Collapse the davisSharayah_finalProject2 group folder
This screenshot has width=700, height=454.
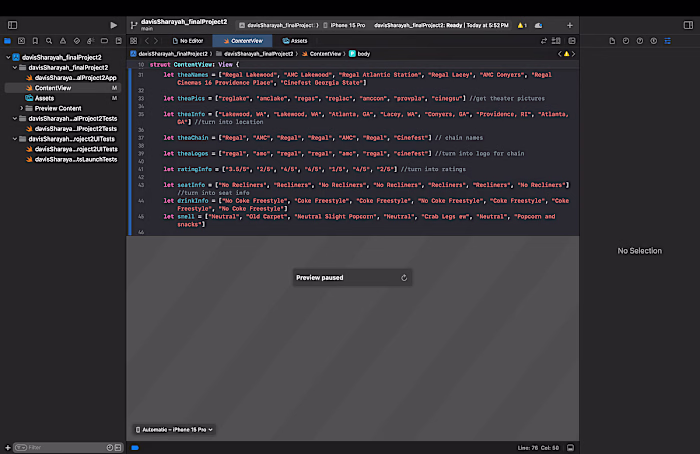click(15, 67)
